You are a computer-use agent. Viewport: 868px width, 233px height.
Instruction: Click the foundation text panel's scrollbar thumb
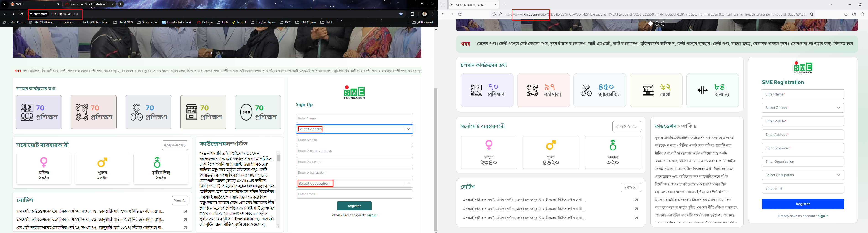click(x=278, y=158)
